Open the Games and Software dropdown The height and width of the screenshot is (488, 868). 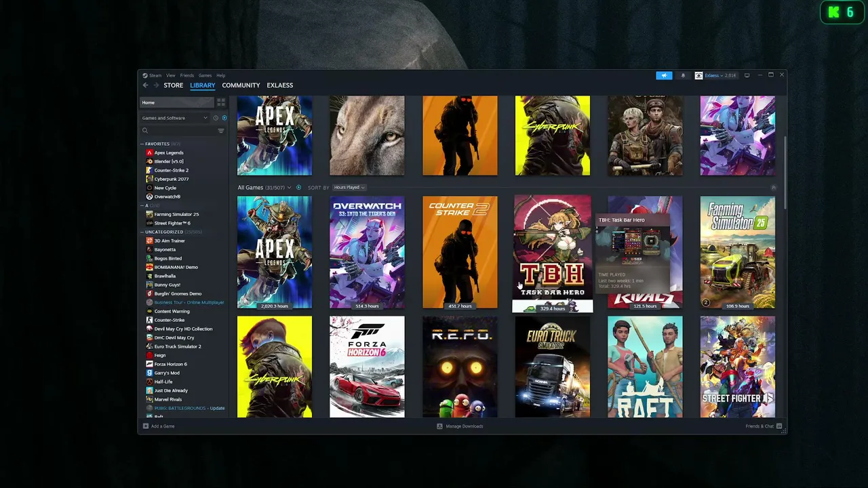click(x=174, y=118)
